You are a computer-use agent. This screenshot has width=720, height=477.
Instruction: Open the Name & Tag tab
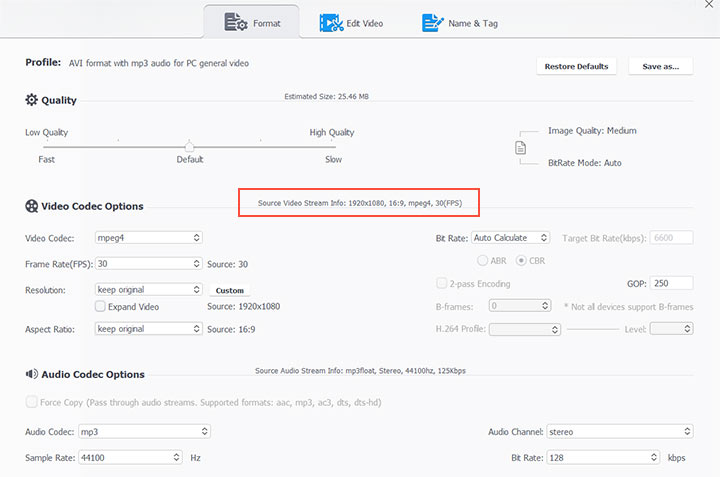pyautogui.click(x=460, y=23)
